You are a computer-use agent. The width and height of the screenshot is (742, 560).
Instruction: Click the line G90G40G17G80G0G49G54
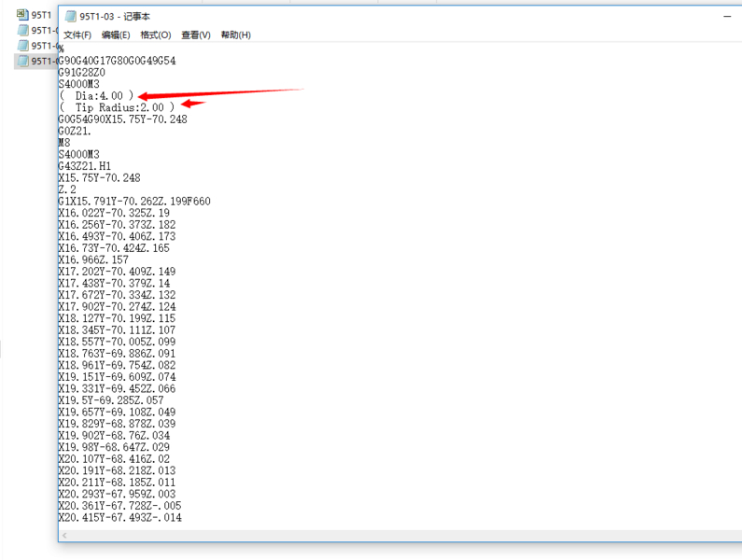coord(117,61)
